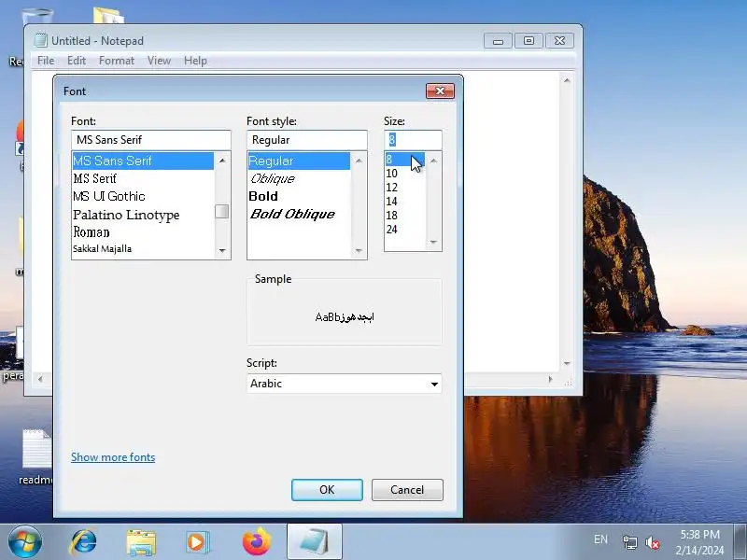Click the Font style list scroll up arrow
The image size is (747, 560).
[x=359, y=161]
